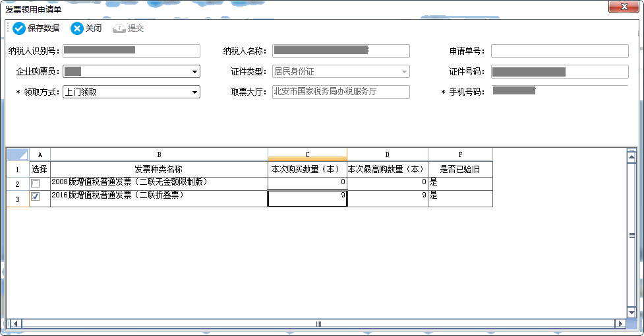Click the 2016版增值税普通发票（二联折叠票） cell
The width and height of the screenshot is (644, 336).
[x=159, y=199]
